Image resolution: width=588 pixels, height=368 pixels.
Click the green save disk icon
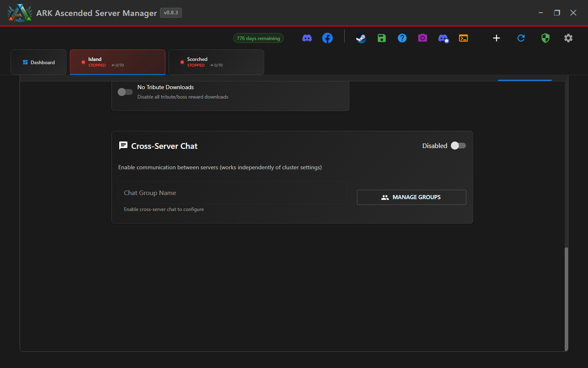point(382,38)
